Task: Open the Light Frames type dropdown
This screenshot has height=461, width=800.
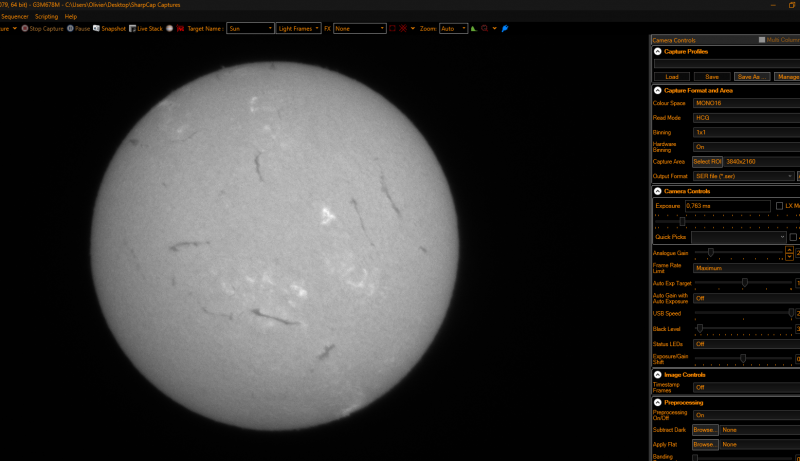Action: [298, 29]
